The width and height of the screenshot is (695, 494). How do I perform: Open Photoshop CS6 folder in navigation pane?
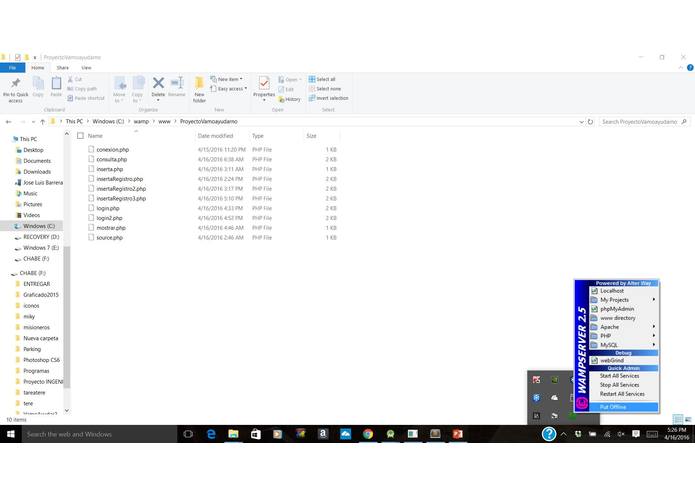(x=41, y=360)
